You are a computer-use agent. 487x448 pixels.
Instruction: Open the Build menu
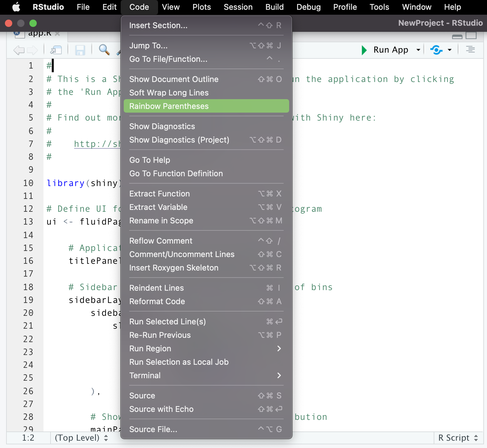274,7
